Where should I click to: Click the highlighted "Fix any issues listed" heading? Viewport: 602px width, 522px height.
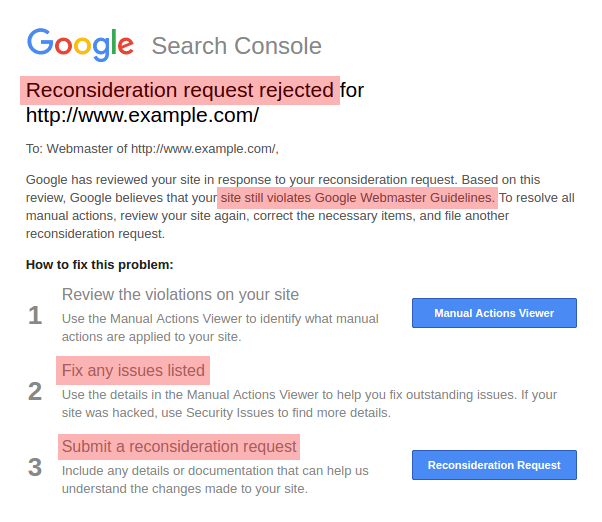tap(133, 370)
